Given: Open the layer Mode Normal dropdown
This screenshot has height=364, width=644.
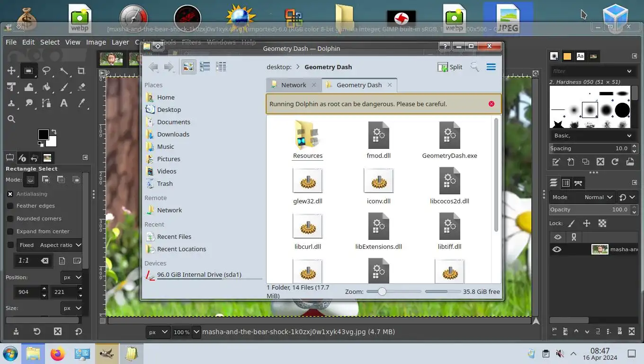Looking at the screenshot, I should (599, 197).
